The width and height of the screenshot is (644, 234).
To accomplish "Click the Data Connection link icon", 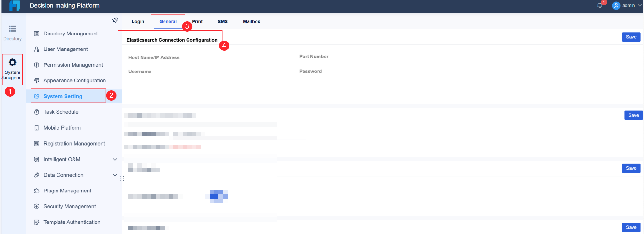I will pyautogui.click(x=37, y=175).
